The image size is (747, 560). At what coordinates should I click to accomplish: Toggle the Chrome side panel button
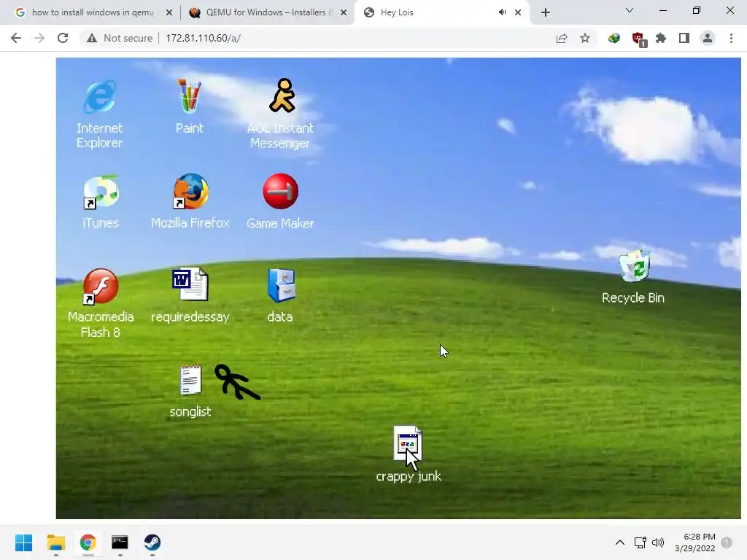point(684,38)
